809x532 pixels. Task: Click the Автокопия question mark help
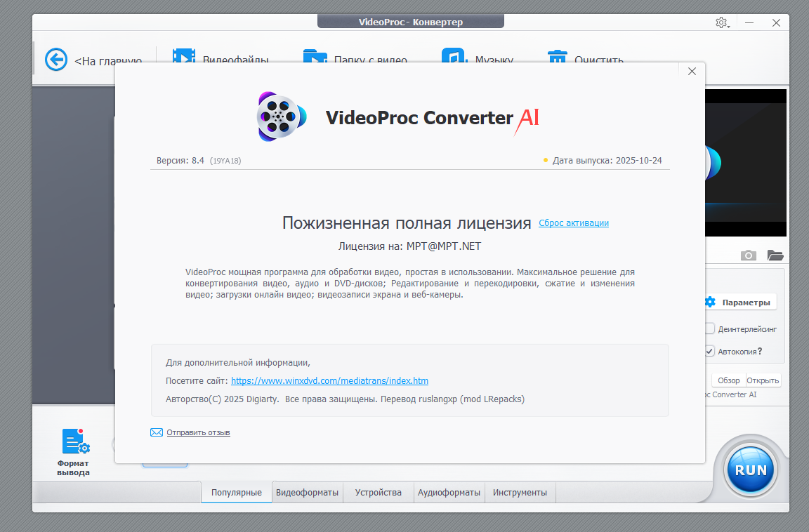760,351
